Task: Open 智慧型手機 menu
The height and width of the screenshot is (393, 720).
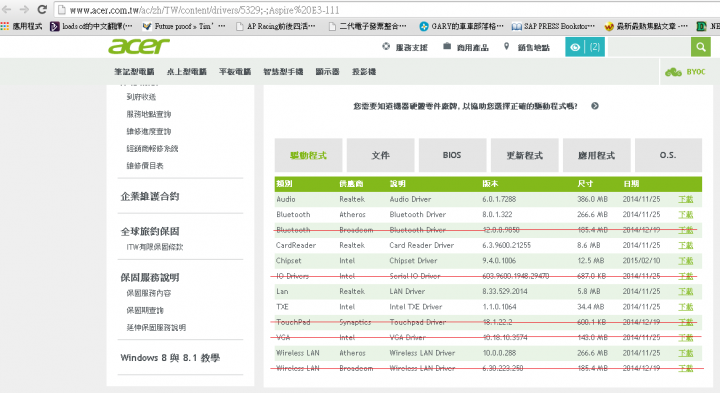Action: 283,72
